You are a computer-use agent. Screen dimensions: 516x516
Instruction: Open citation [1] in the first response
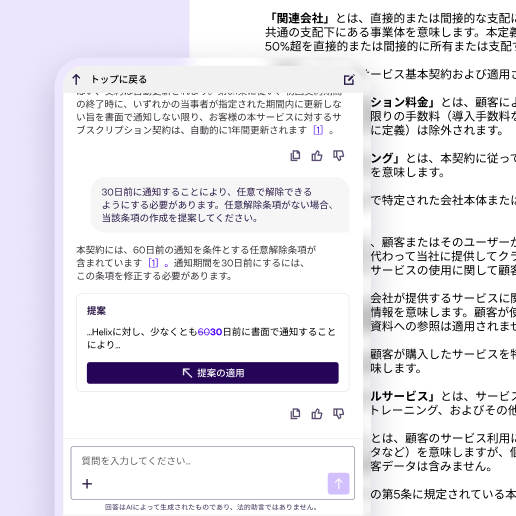coord(318,130)
